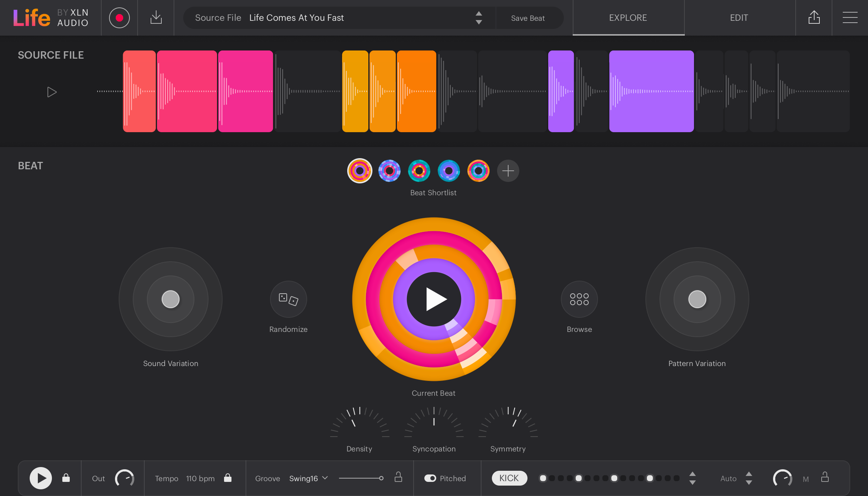Select the first beat in the Beat Shortlist

click(x=359, y=171)
